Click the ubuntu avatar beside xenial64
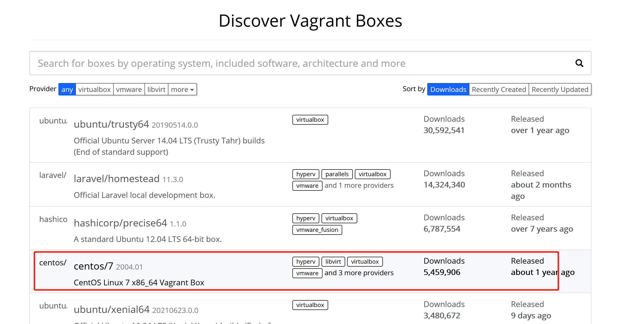 coord(53,306)
